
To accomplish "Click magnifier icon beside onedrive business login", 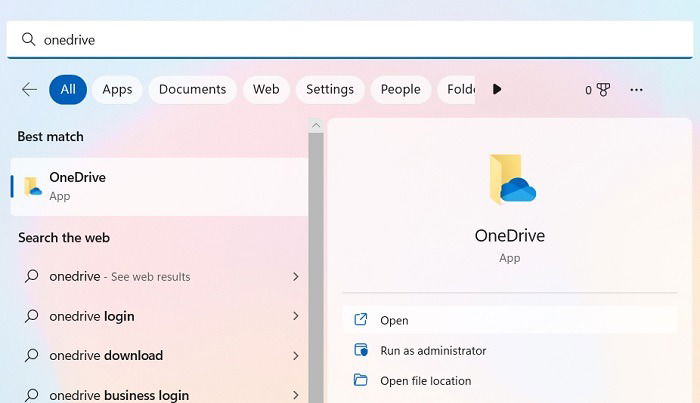I will coord(32,395).
